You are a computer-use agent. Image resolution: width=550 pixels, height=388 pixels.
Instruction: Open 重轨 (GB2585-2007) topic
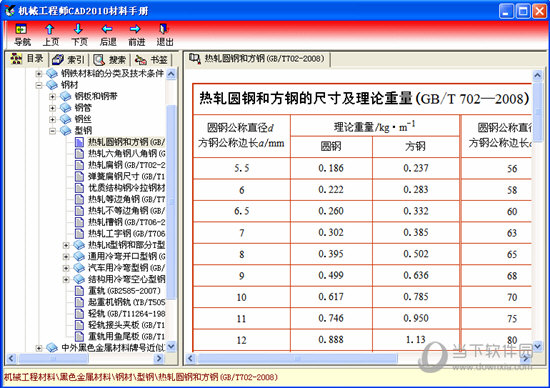124,291
